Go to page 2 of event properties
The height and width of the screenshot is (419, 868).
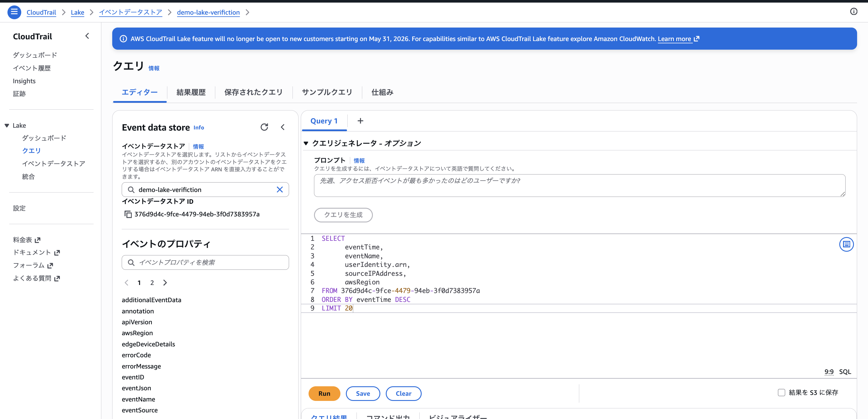point(152,283)
